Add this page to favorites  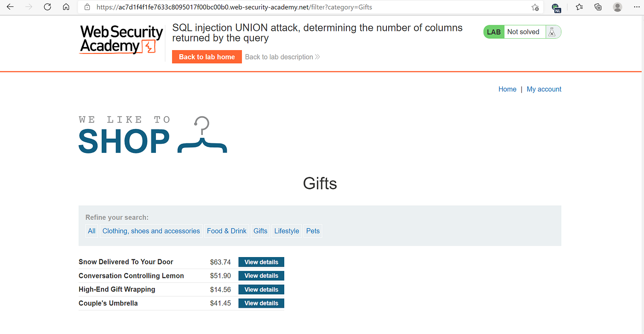point(535,7)
